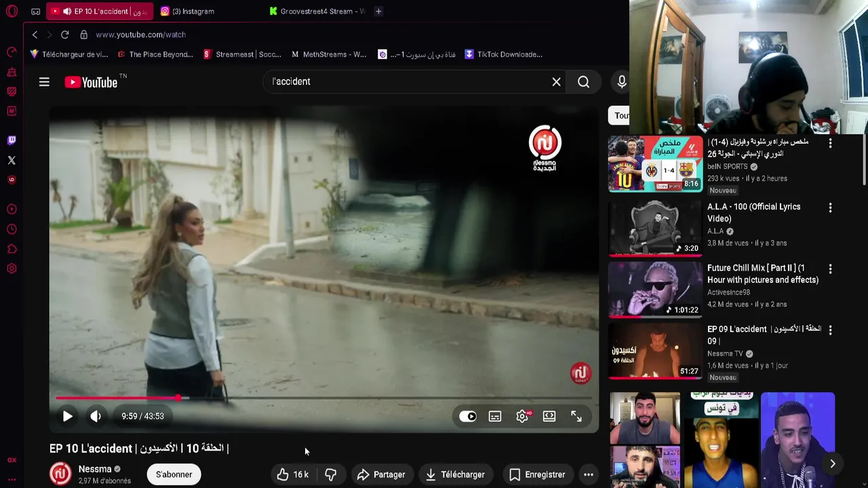868x488 pixels.
Task: Open the Streameast bookmark
Action: [242, 54]
